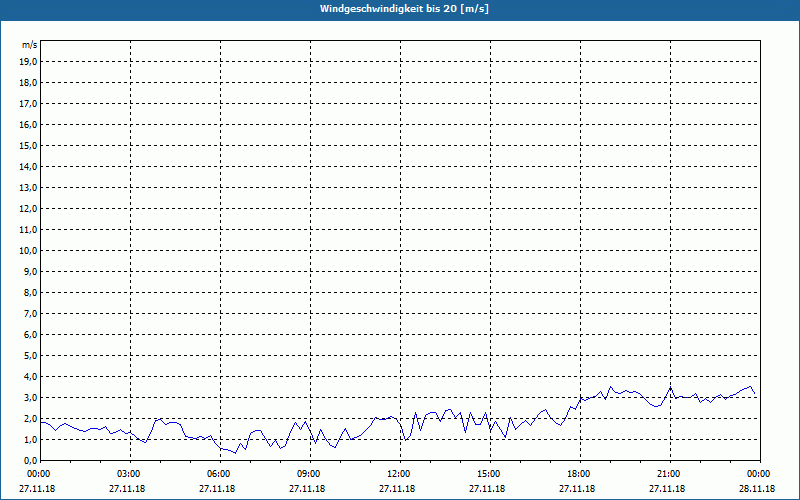Click the 17,0 y-axis label
This screenshot has height=500, width=800.
(x=29, y=104)
